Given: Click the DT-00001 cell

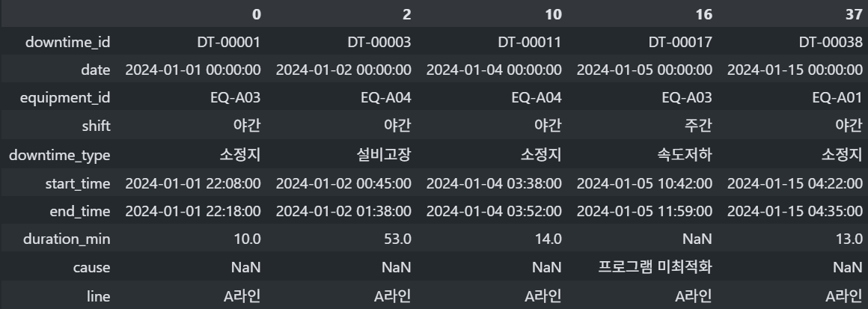Looking at the screenshot, I should (227, 42).
